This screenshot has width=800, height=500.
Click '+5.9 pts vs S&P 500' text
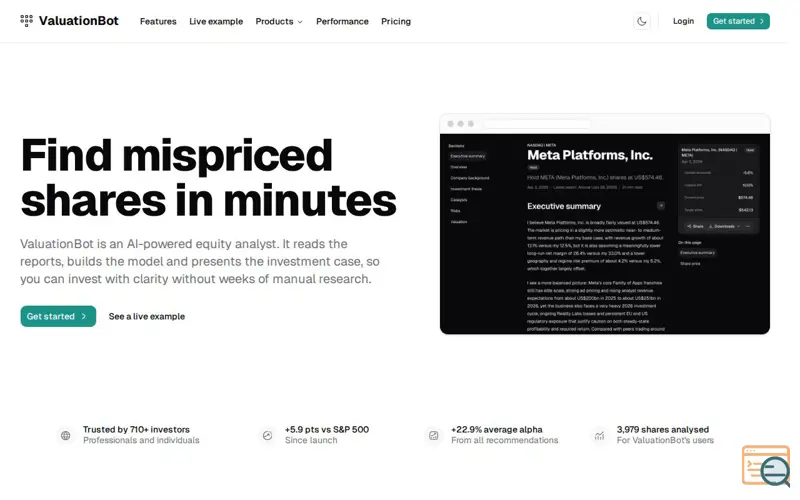(327, 430)
